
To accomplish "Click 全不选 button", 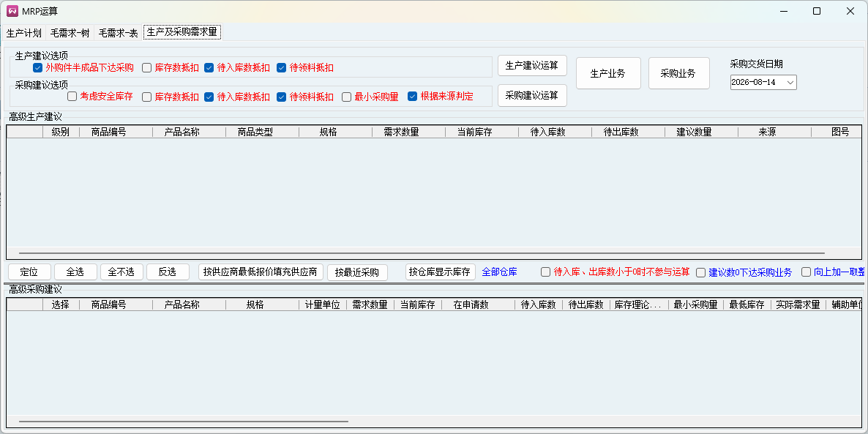I will click(121, 272).
